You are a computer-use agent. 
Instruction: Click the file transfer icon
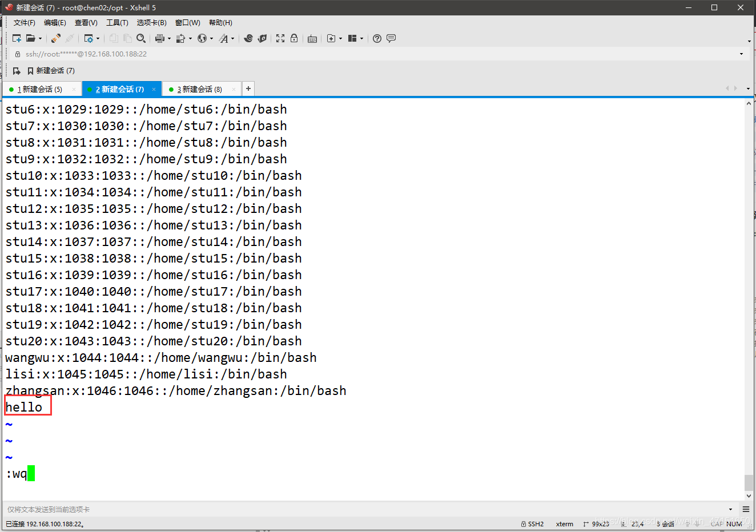coord(180,38)
